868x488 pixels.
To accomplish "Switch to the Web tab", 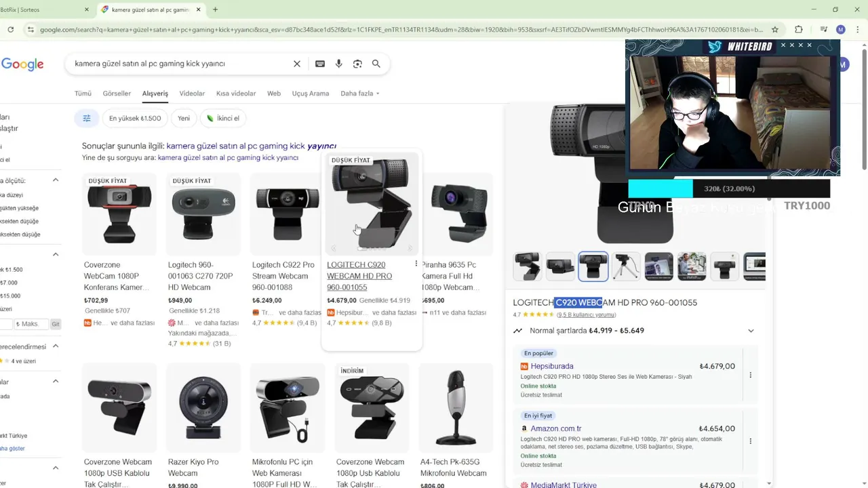I will click(274, 94).
